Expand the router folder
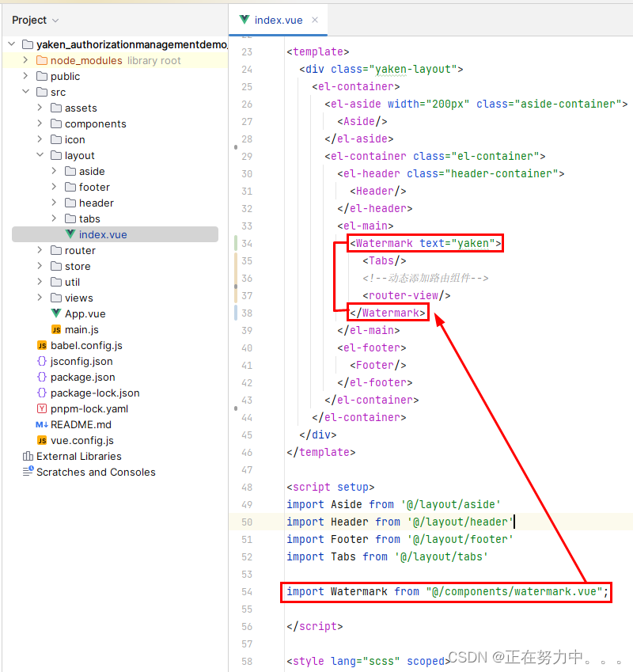The width and height of the screenshot is (633, 672). coord(40,250)
